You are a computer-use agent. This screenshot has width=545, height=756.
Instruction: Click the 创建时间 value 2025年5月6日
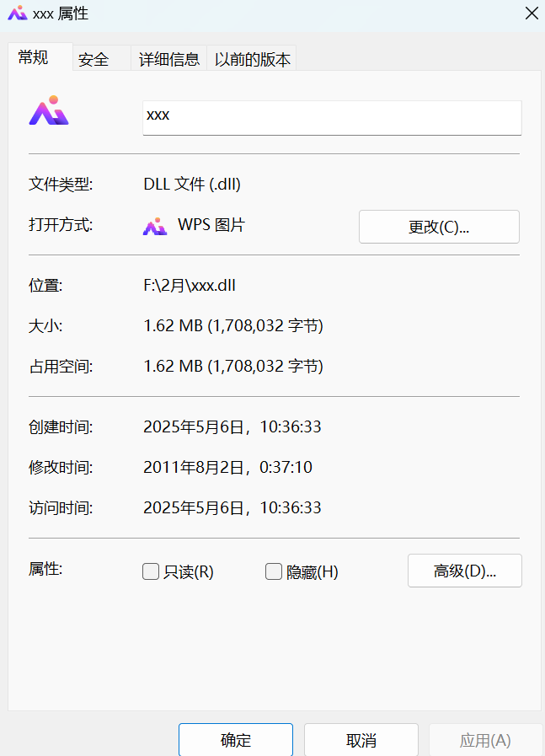pyautogui.click(x=232, y=426)
